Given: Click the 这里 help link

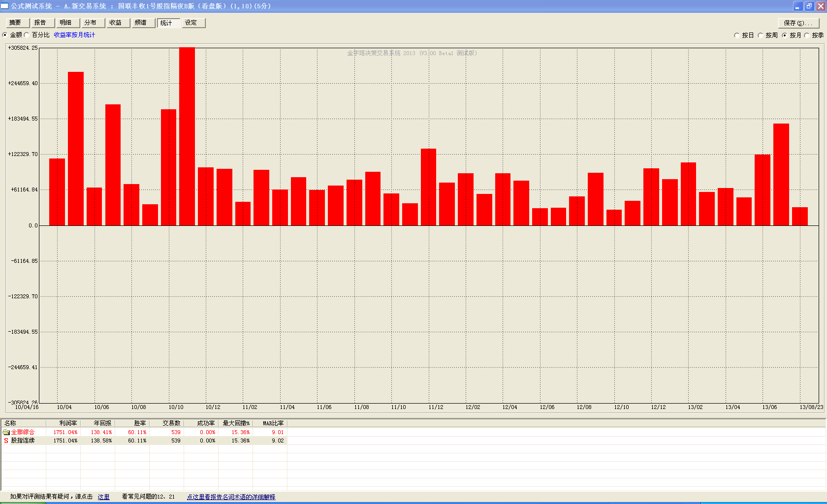Looking at the screenshot, I should tap(103, 497).
